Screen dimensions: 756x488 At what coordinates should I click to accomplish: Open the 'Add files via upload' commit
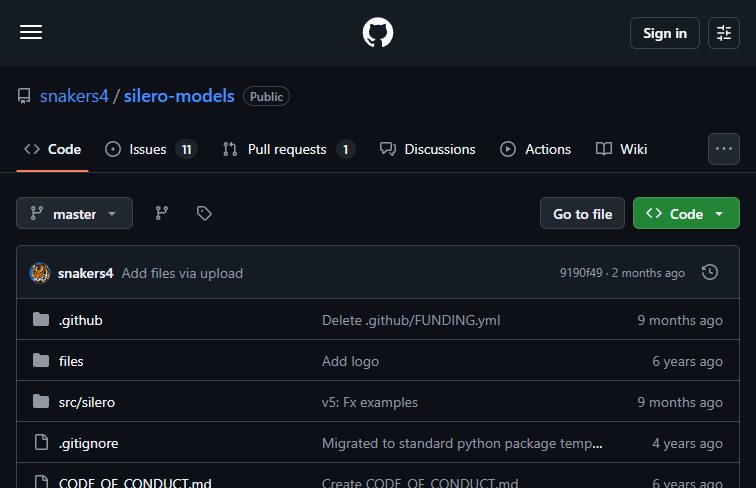point(182,273)
